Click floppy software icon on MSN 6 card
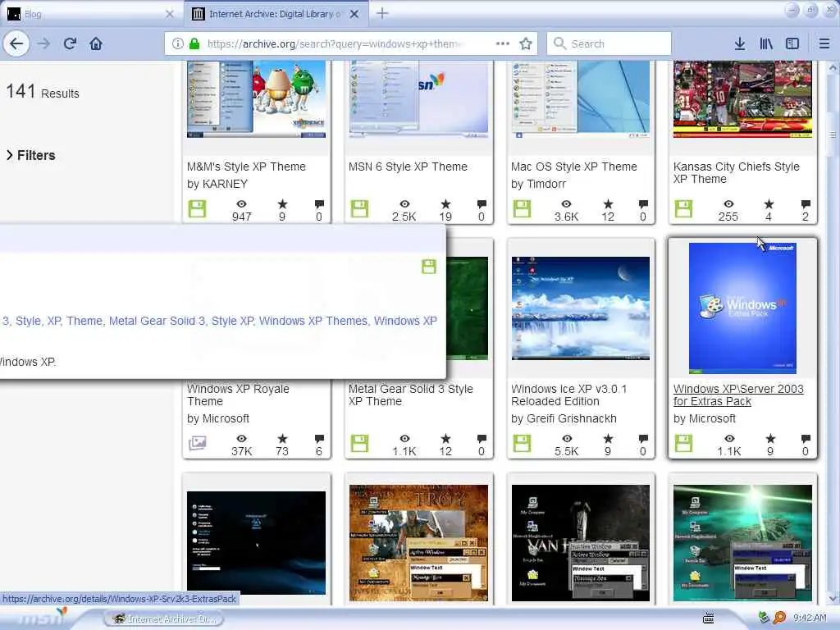The width and height of the screenshot is (840, 630). pyautogui.click(x=359, y=208)
